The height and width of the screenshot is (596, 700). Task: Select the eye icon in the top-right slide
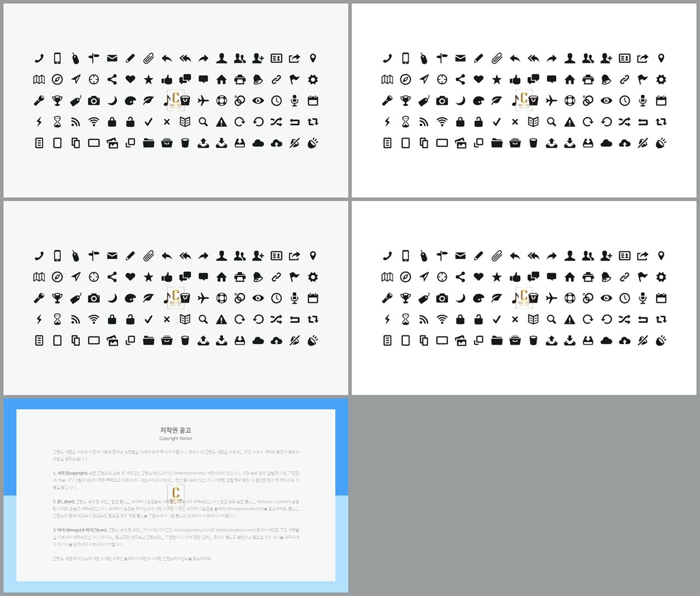point(606,101)
